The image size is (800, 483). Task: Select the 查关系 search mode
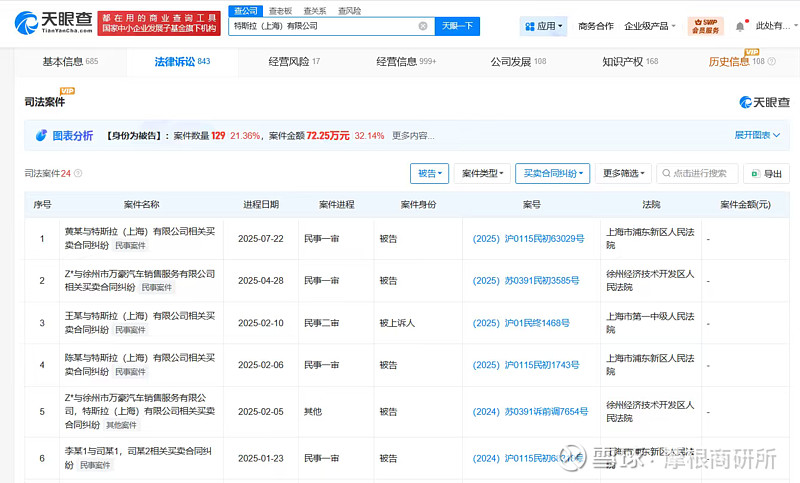click(x=315, y=11)
